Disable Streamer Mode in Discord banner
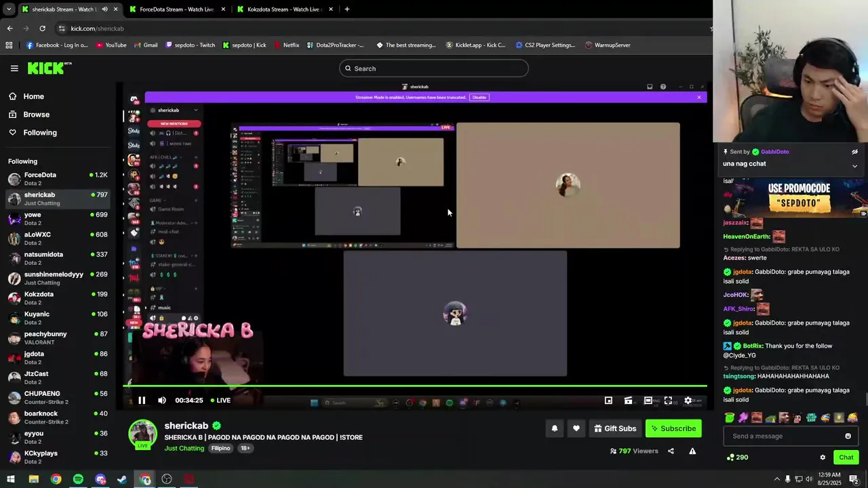 pos(479,98)
